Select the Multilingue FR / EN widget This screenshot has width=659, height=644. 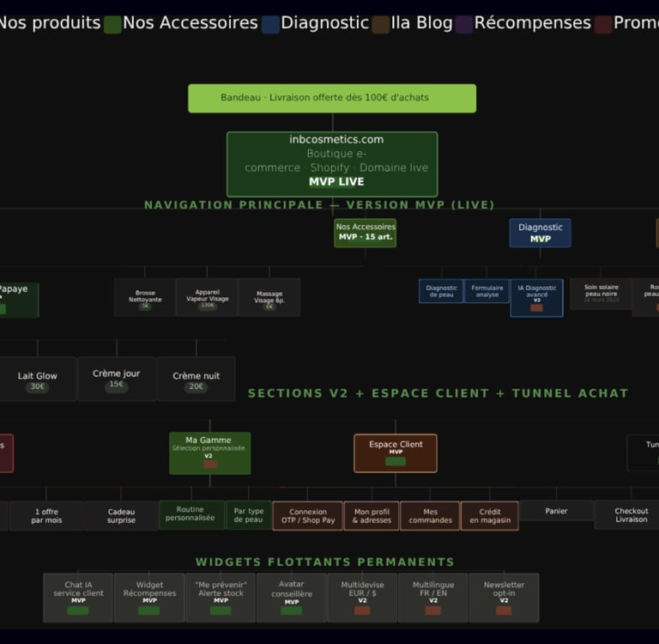[432, 598]
